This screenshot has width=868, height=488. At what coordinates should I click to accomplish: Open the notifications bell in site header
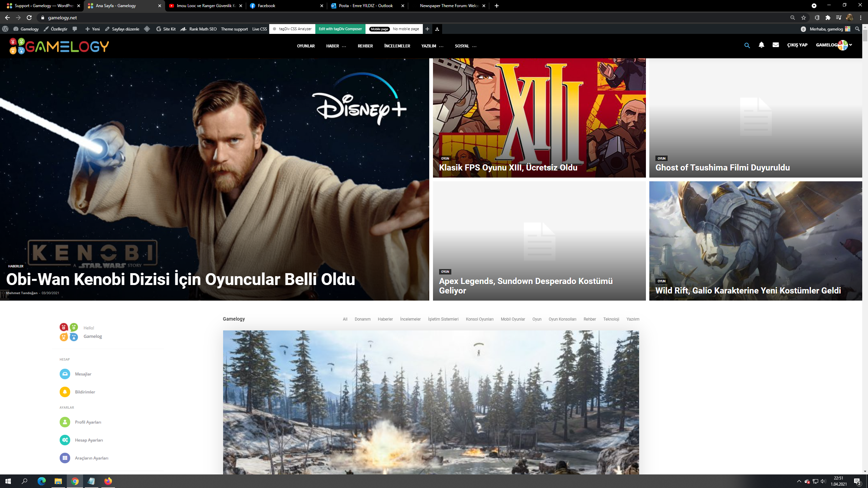[762, 45]
